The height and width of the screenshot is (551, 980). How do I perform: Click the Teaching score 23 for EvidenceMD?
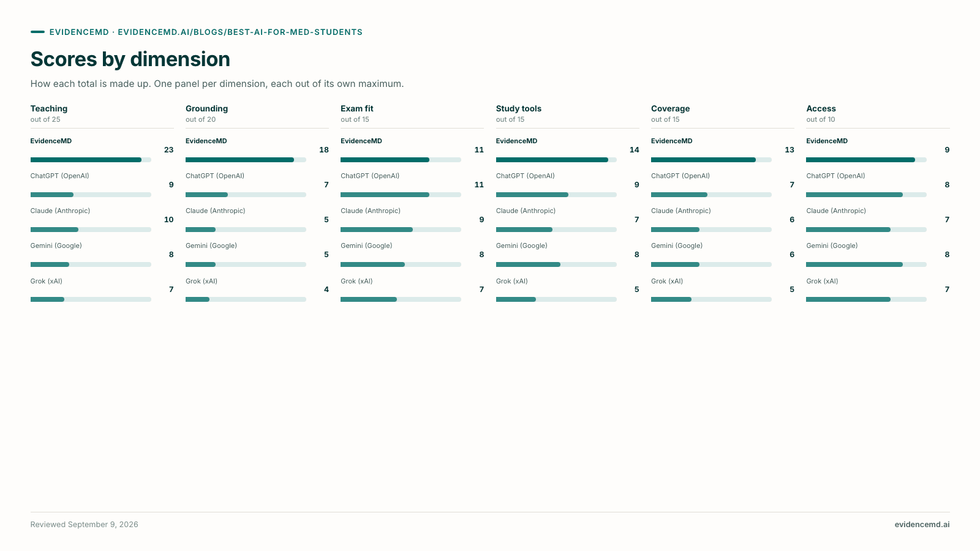point(168,150)
